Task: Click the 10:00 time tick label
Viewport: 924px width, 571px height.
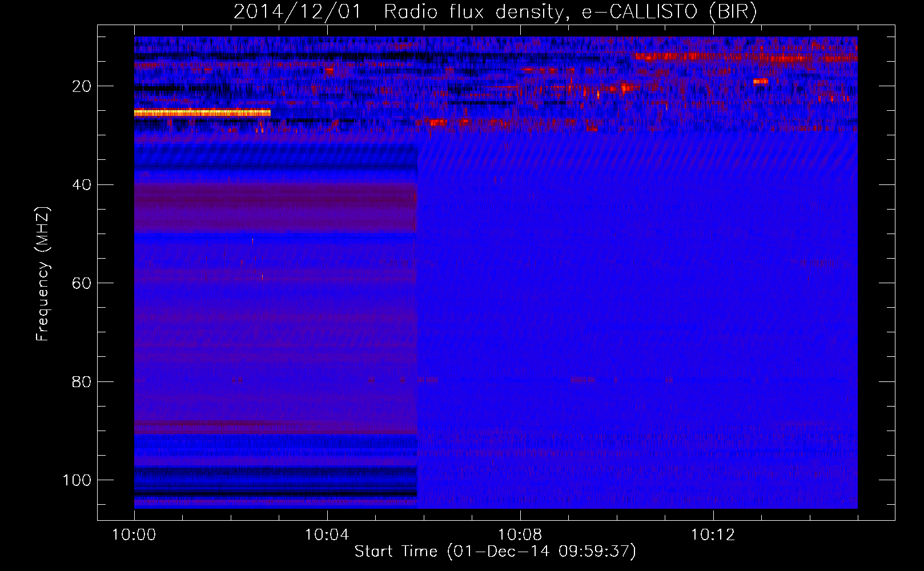Action: (x=134, y=535)
